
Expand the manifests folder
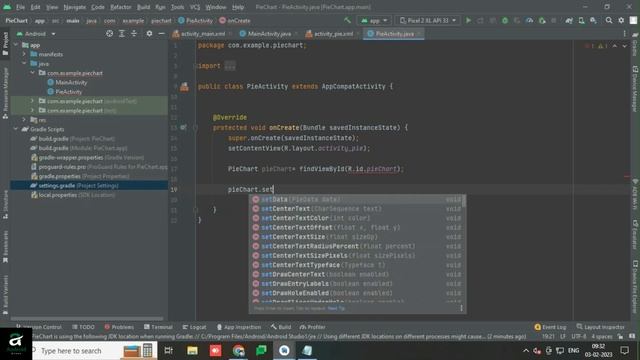click(24, 54)
